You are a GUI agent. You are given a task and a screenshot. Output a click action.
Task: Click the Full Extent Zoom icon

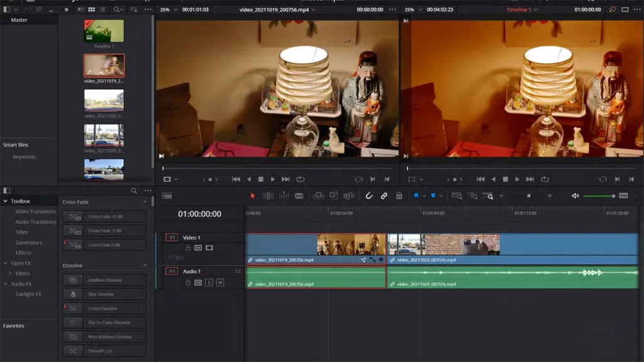pos(457,196)
